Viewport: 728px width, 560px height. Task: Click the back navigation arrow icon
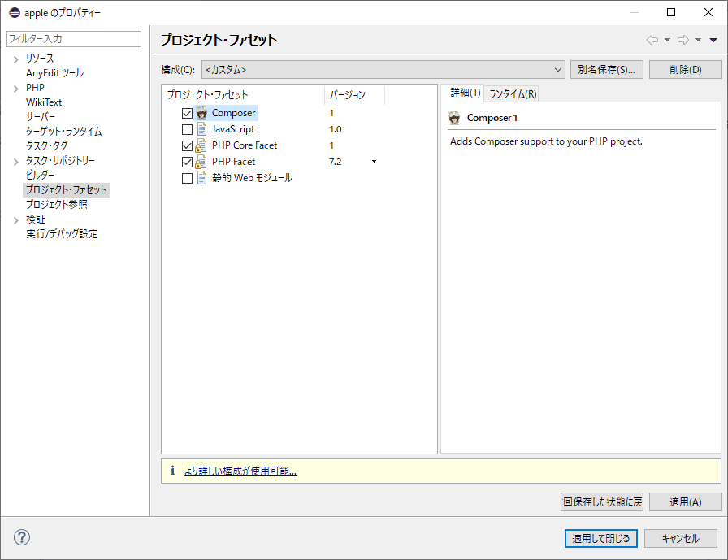652,40
